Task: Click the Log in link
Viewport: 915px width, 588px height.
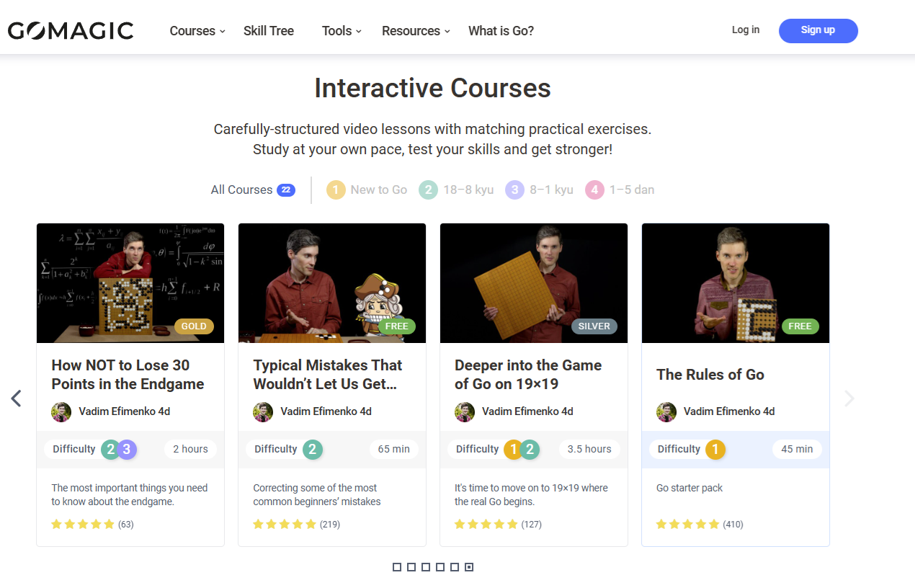Action: [x=745, y=30]
